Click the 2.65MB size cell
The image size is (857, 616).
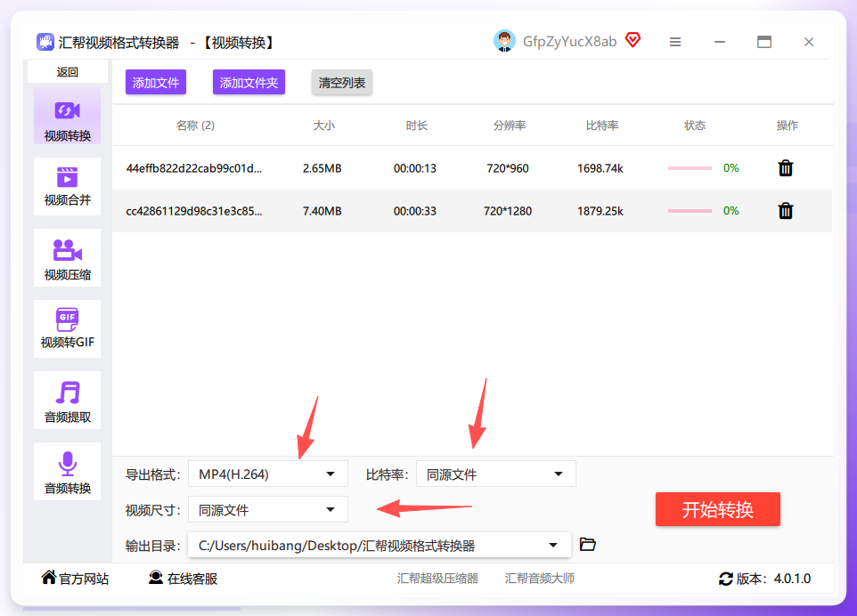pos(322,168)
